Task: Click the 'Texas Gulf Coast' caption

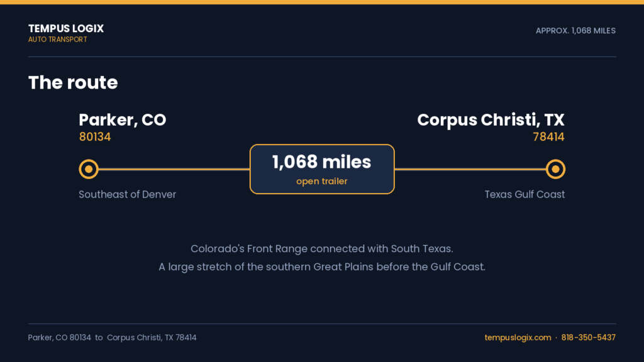Action: tap(525, 195)
